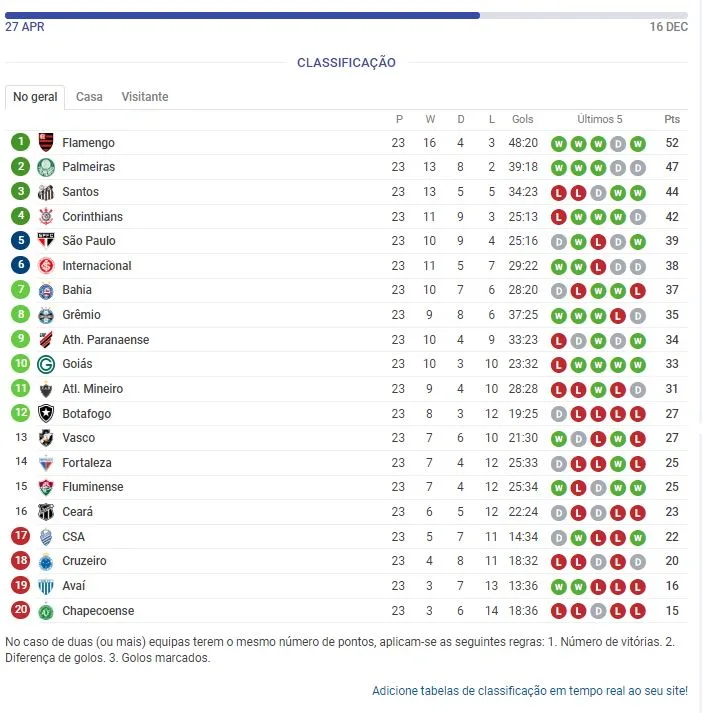Image resolution: width=702 pixels, height=713 pixels.
Task: Click the Botafogo club crest icon
Action: tap(46, 413)
